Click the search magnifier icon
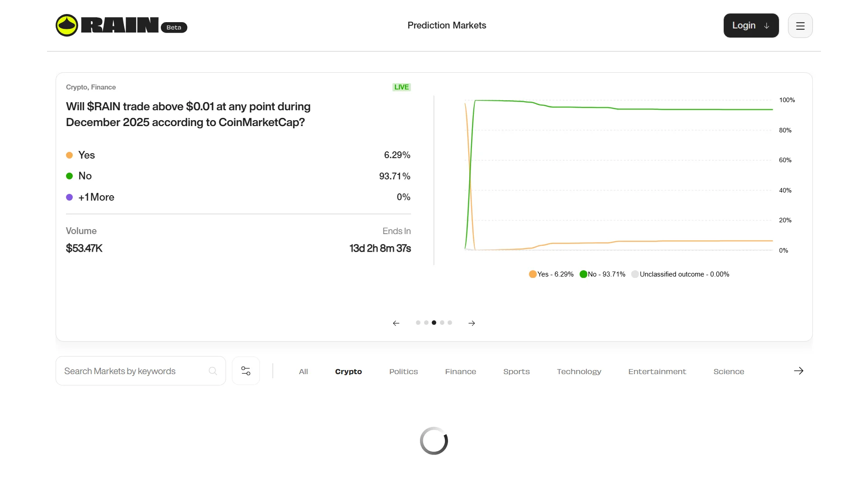 (x=213, y=371)
